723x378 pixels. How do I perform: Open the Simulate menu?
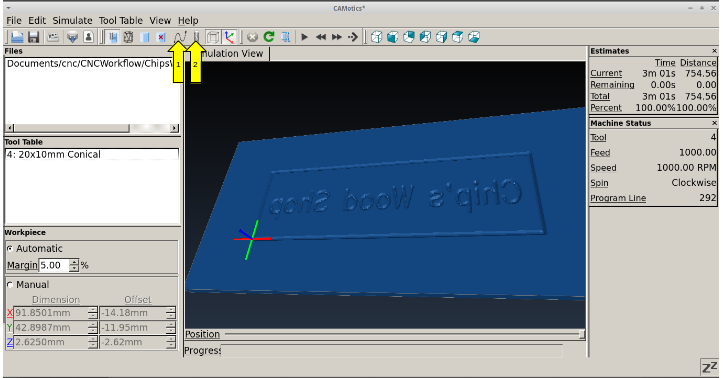pos(72,20)
